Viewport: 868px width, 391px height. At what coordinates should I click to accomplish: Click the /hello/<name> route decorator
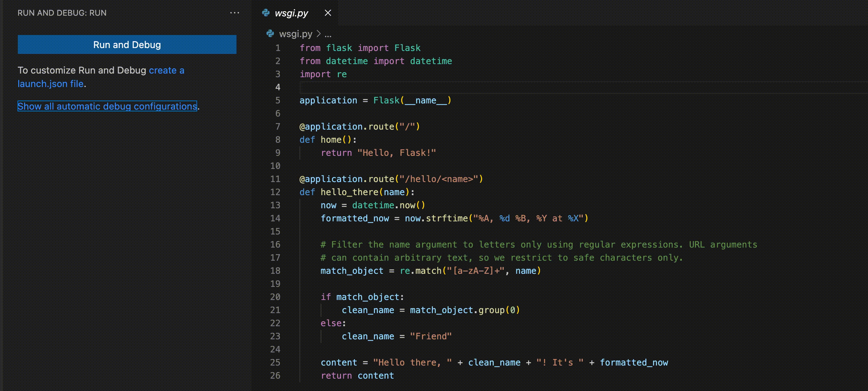point(391,179)
